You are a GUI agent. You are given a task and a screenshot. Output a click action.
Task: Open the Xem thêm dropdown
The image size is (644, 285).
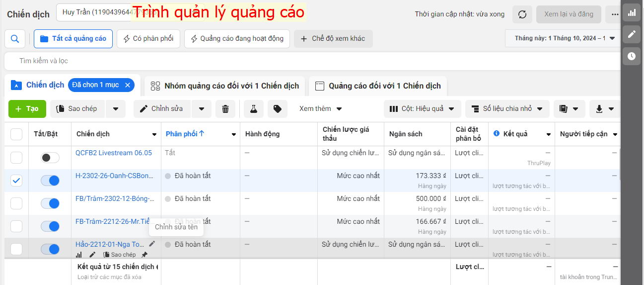[321, 108]
